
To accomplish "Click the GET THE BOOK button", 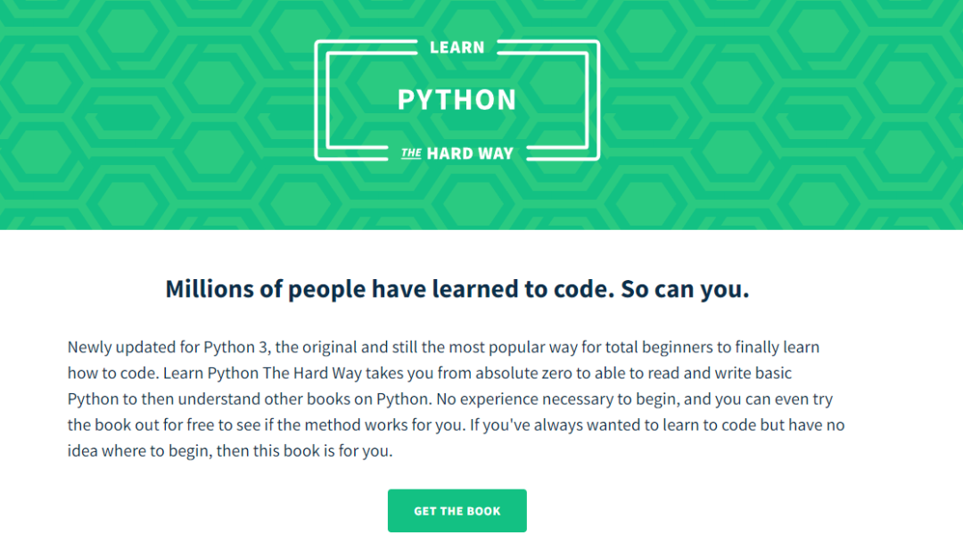I will (x=457, y=510).
